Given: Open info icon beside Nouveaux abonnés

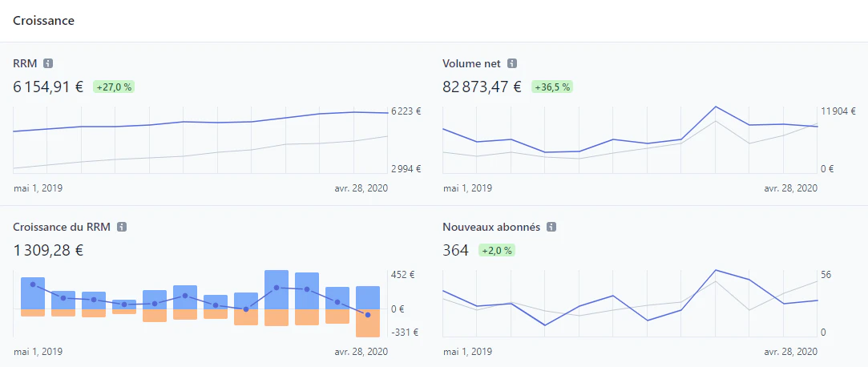Looking at the screenshot, I should click(x=551, y=227).
